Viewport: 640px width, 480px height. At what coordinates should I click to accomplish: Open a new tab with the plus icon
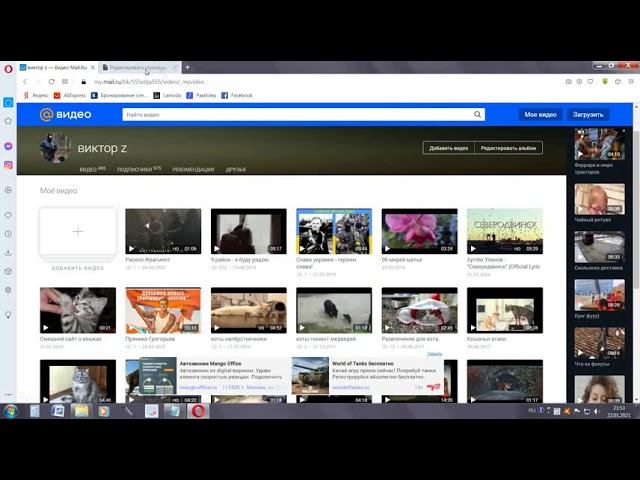click(x=187, y=67)
